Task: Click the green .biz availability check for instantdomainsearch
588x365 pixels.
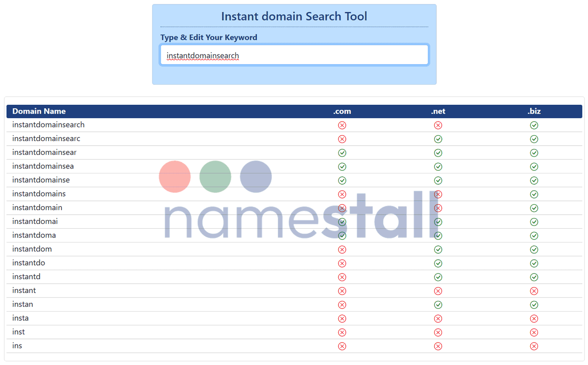Action: point(534,125)
